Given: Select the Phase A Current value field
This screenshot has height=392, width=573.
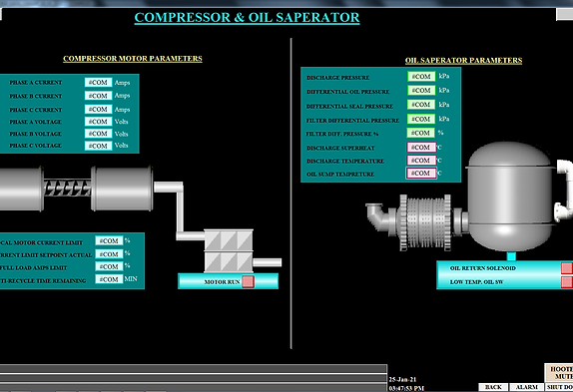Looking at the screenshot, I should coord(98,82).
